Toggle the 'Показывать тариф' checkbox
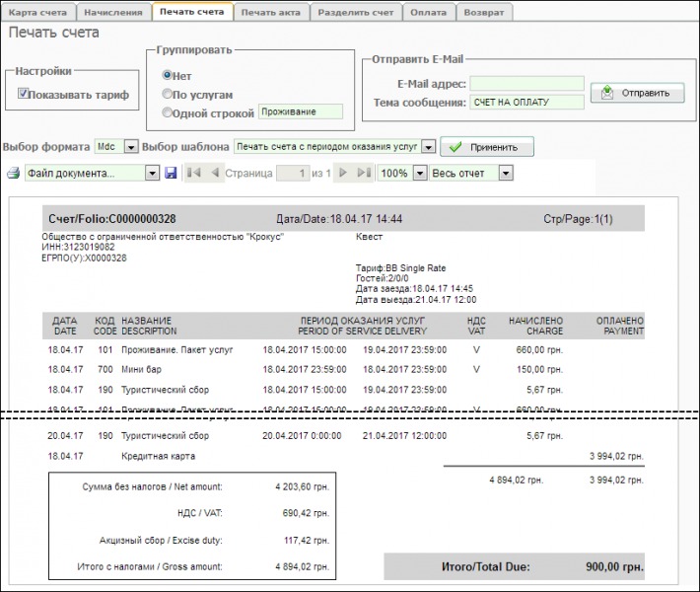The height and width of the screenshot is (592, 700). tap(24, 94)
